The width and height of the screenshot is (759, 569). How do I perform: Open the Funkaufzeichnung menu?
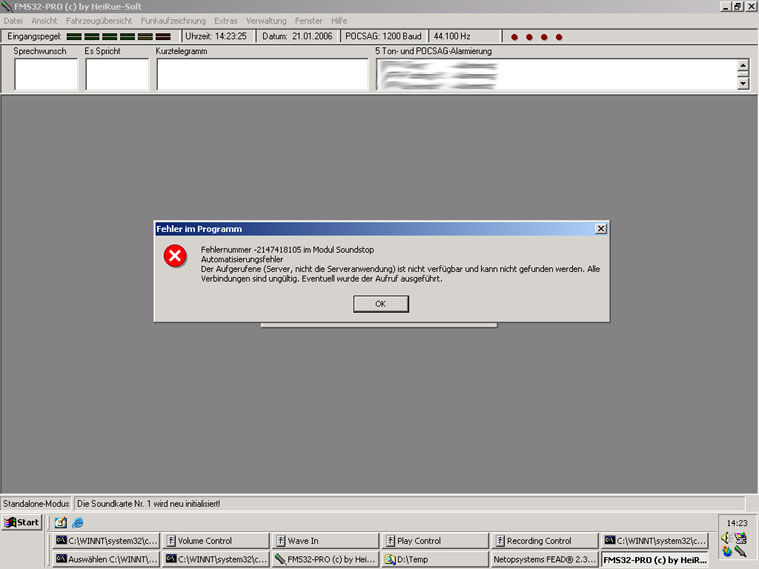(x=173, y=21)
